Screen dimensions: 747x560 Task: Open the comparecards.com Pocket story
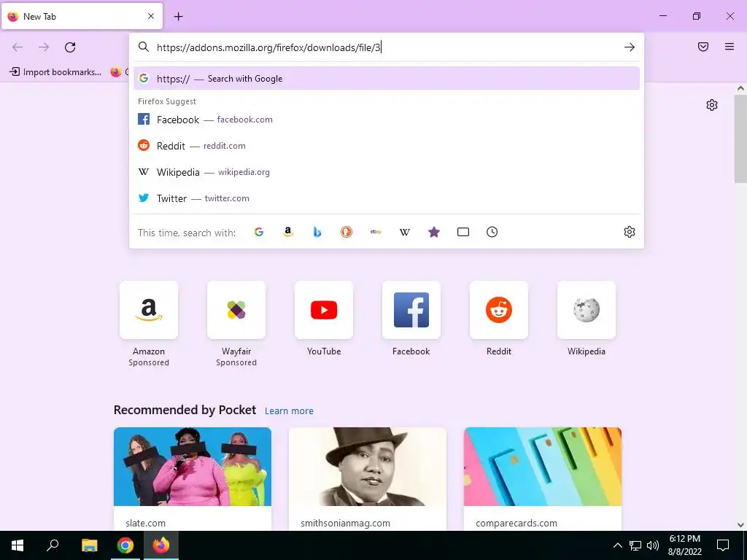pos(543,478)
